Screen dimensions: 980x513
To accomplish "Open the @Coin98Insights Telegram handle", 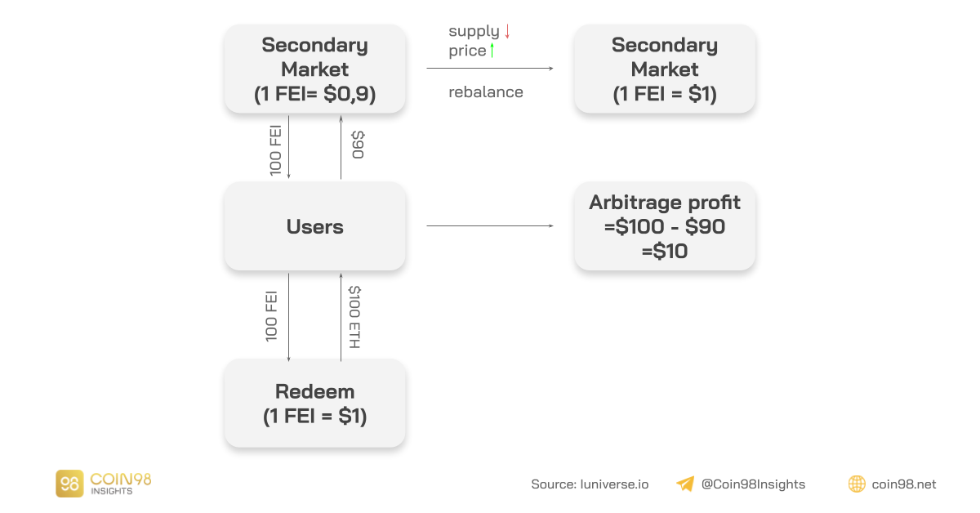I will (753, 484).
